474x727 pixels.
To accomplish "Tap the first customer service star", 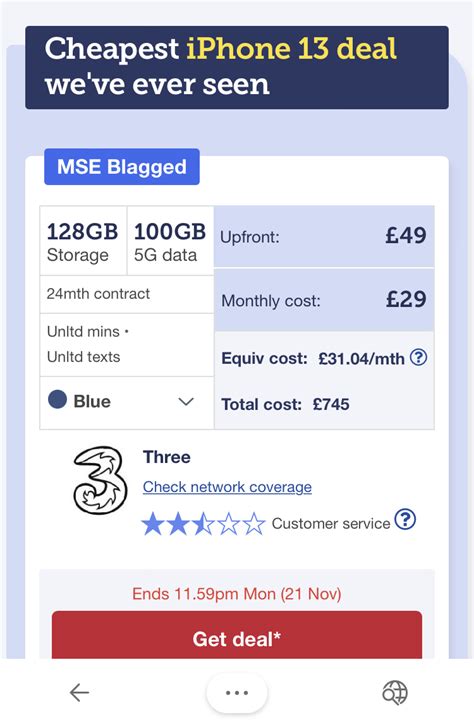I will tap(153, 523).
